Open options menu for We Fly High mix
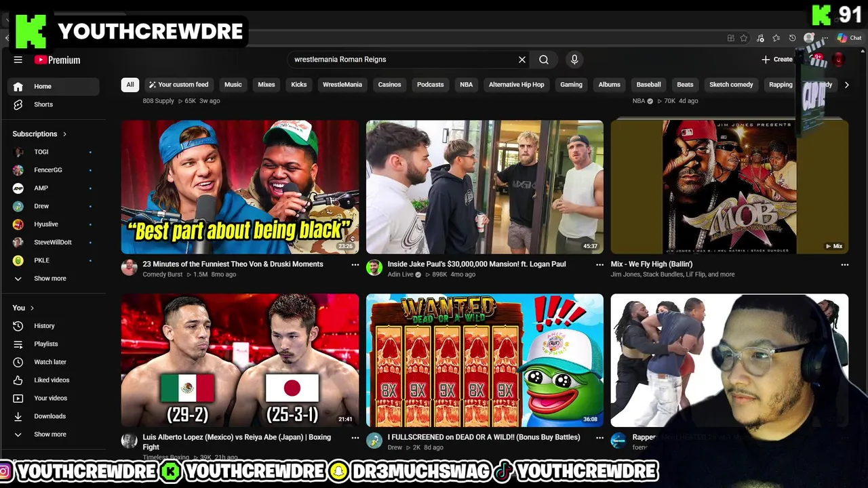The image size is (868, 488). pos(845,265)
